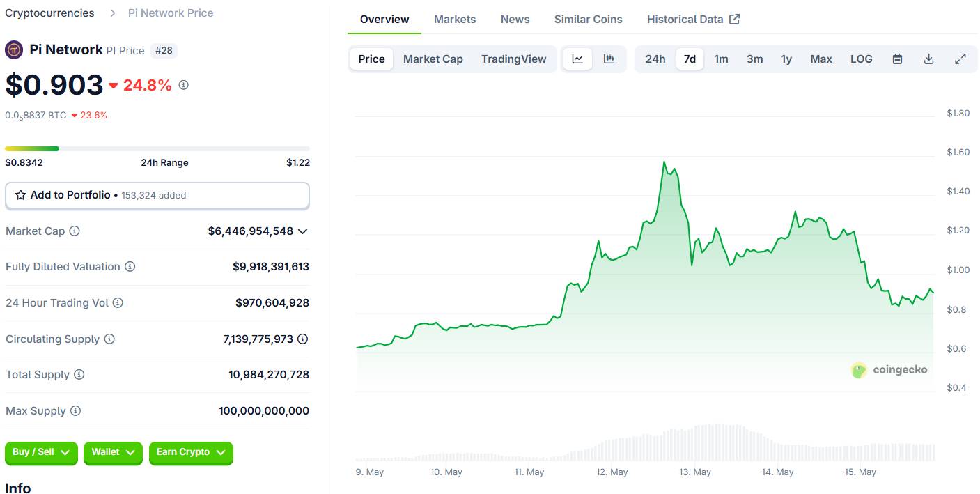Set chart range to 1m
The image size is (980, 494).
(721, 59)
